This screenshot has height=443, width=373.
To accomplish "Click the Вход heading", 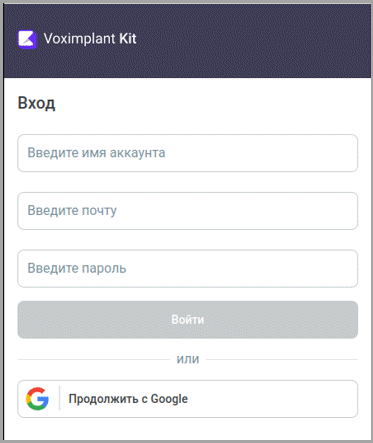I will pyautogui.click(x=36, y=103).
